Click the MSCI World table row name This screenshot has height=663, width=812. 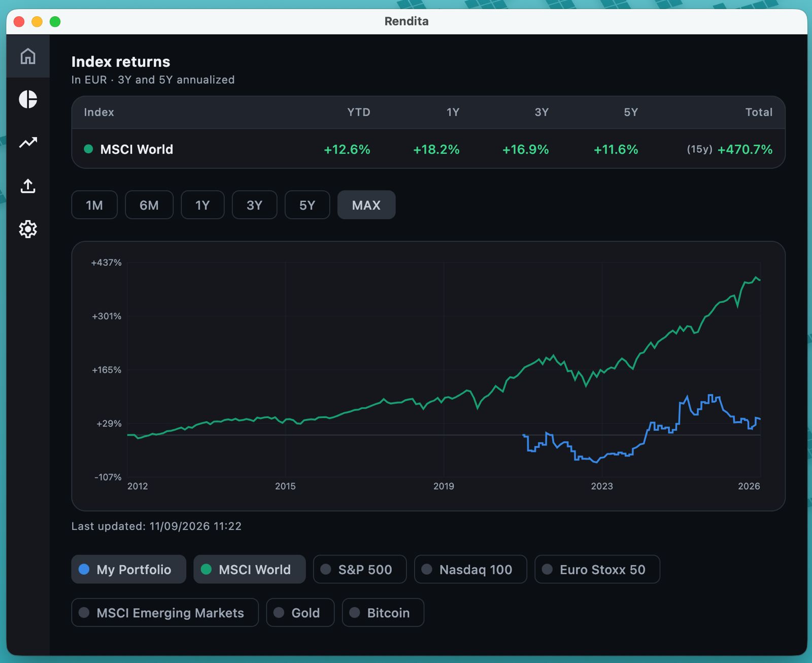click(x=137, y=149)
